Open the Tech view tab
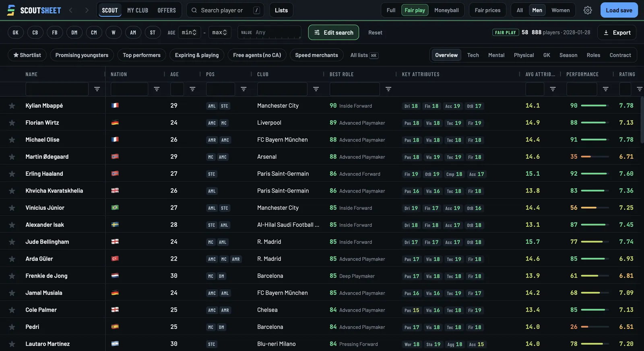This screenshot has height=351, width=644. [x=473, y=55]
